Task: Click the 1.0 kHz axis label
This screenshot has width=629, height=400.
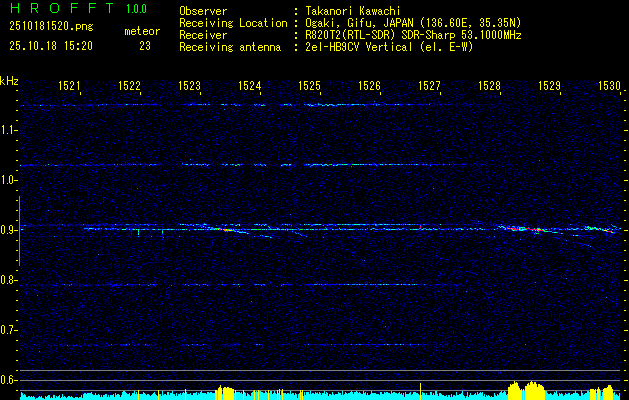Action: coord(7,181)
